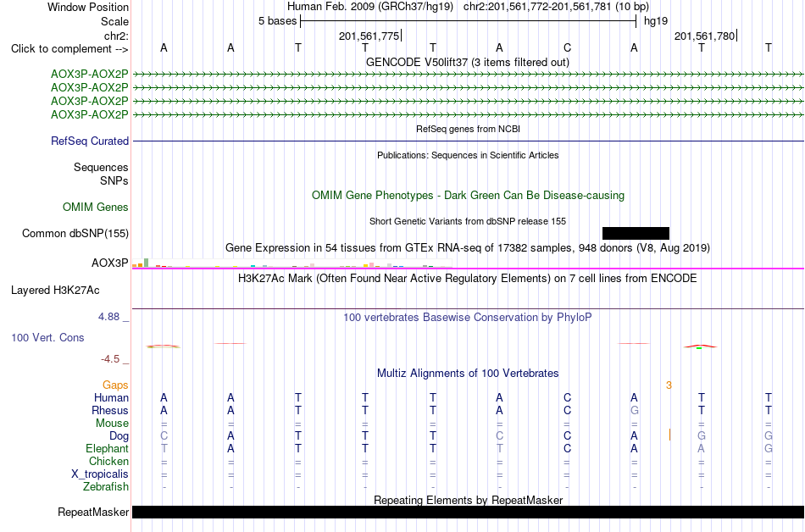Click the black RepeatMasker element bar
The height and width of the screenshot is (532, 805).
pyautogui.click(x=468, y=512)
